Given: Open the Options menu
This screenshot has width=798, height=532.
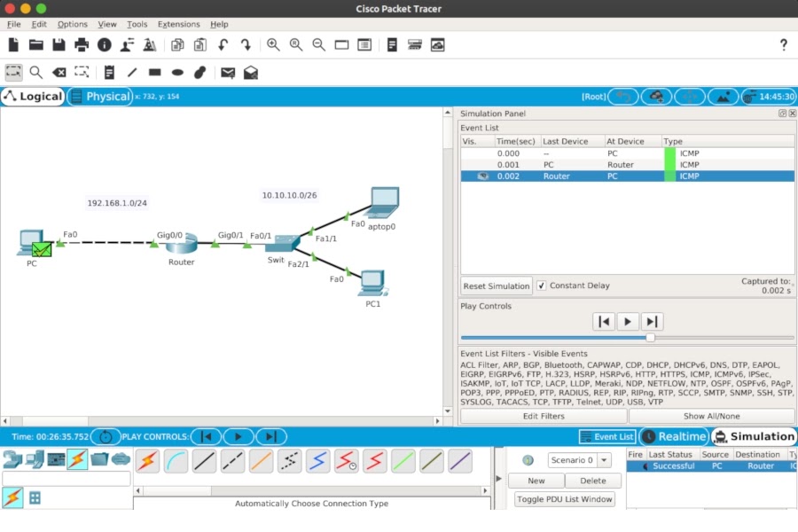Looking at the screenshot, I should [x=73, y=24].
